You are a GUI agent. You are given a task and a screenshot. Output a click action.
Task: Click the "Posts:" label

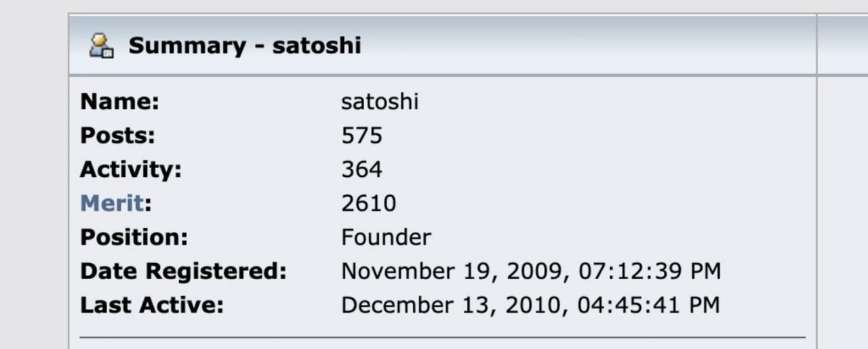pos(117,136)
